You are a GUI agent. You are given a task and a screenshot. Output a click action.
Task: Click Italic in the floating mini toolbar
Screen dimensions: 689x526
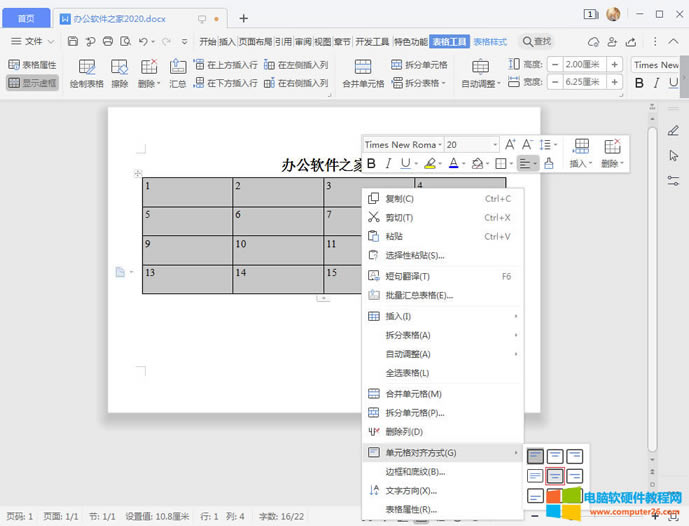pyautogui.click(x=388, y=164)
